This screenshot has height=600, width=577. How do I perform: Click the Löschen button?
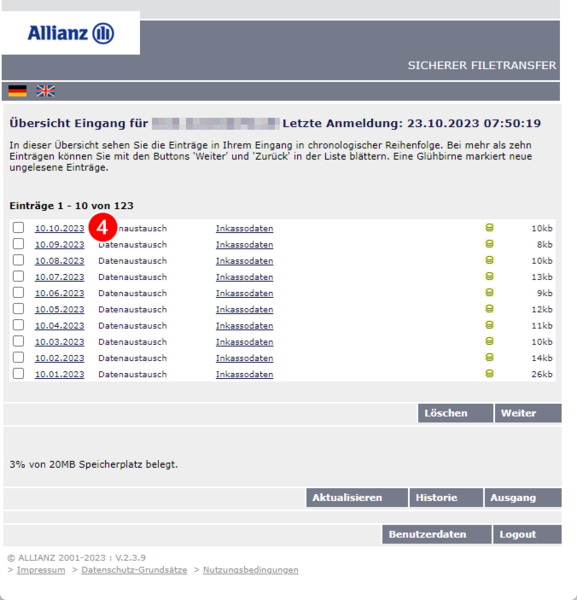(455, 413)
